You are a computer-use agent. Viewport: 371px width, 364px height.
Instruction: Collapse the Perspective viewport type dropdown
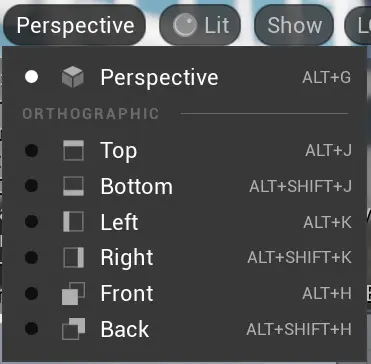(75, 25)
